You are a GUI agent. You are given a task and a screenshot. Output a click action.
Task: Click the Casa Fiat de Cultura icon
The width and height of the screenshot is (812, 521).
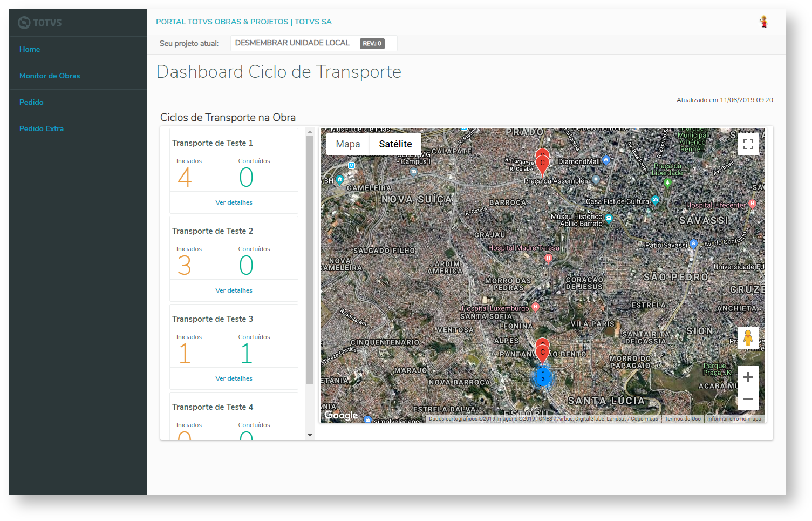point(656,200)
